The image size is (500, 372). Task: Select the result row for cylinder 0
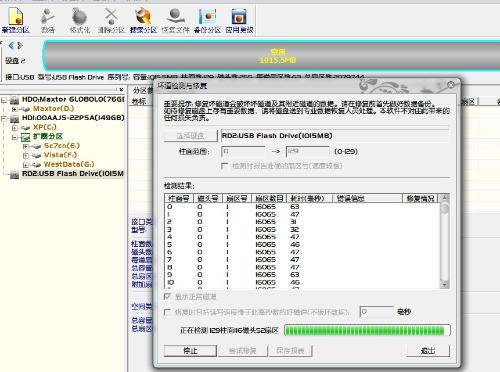pos(303,207)
